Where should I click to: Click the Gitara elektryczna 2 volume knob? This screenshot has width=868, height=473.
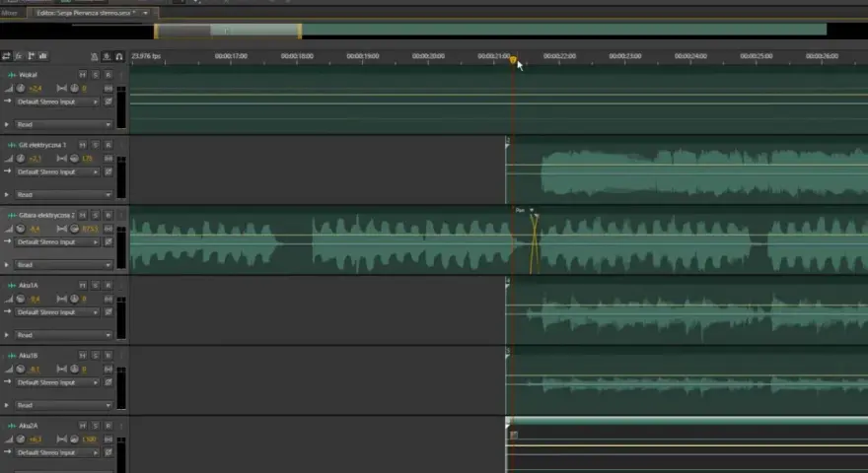click(x=21, y=229)
